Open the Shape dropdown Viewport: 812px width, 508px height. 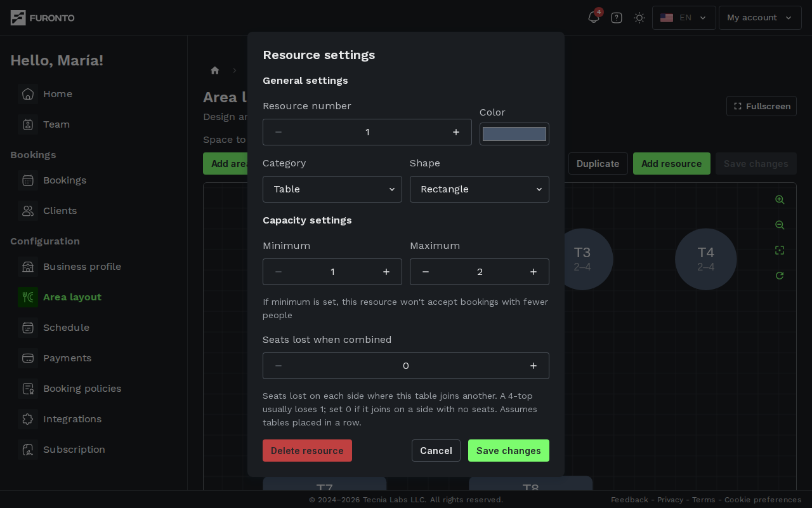coord(480,189)
